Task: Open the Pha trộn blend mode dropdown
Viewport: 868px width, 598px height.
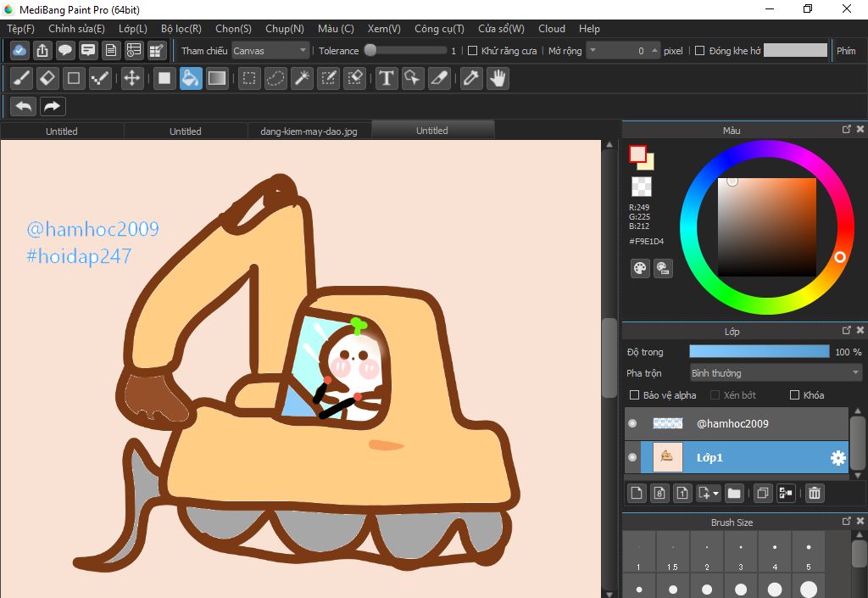Action: tap(775, 373)
